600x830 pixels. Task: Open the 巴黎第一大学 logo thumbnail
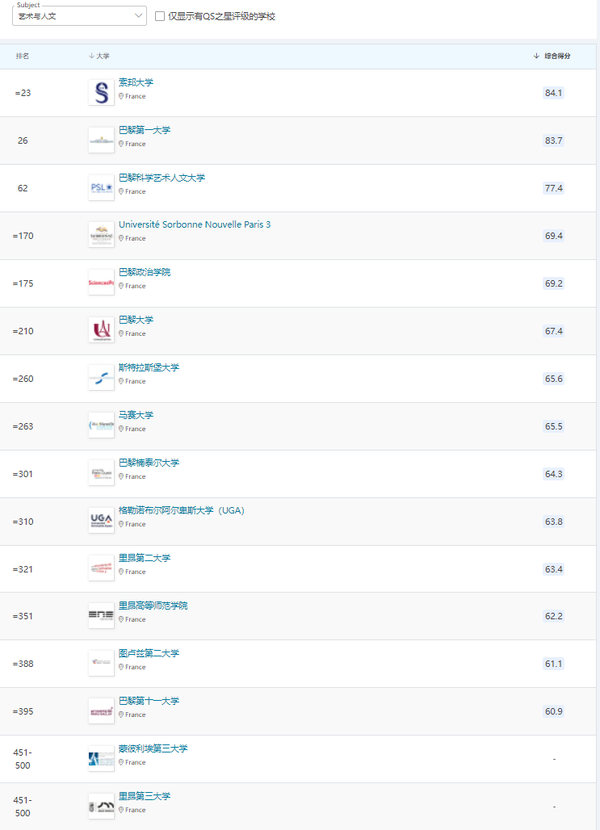(101, 140)
